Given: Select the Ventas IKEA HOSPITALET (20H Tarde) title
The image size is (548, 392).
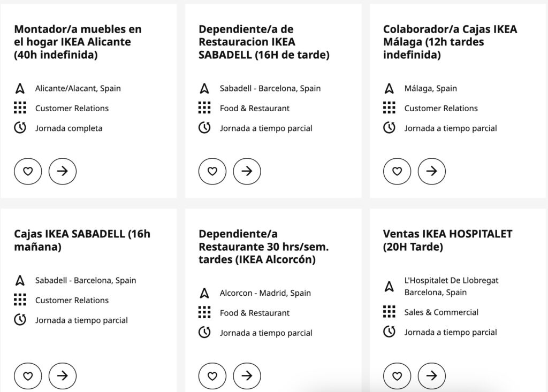Looking at the screenshot, I should coord(447,240).
